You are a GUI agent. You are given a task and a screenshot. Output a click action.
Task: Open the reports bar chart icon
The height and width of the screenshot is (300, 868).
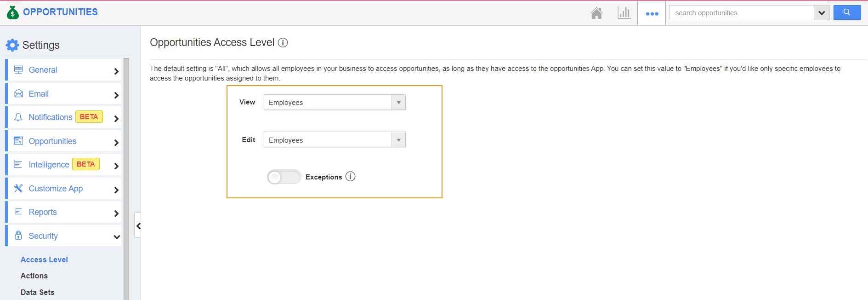point(624,13)
